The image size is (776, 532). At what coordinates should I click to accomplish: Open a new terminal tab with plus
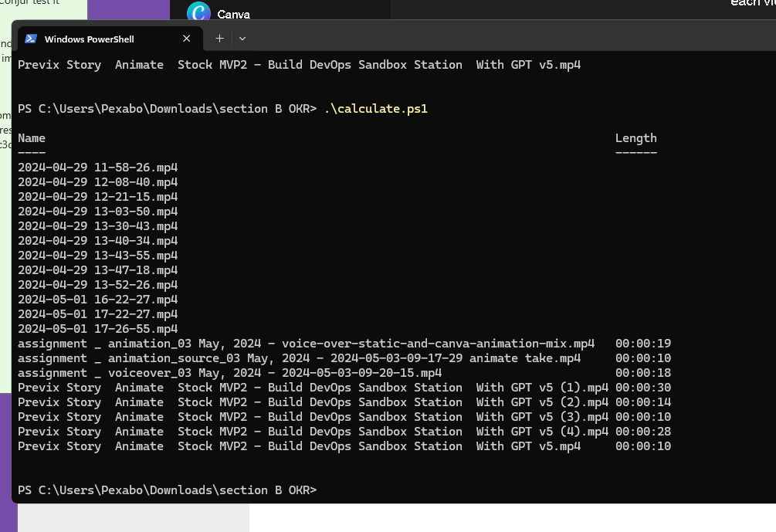click(220, 39)
